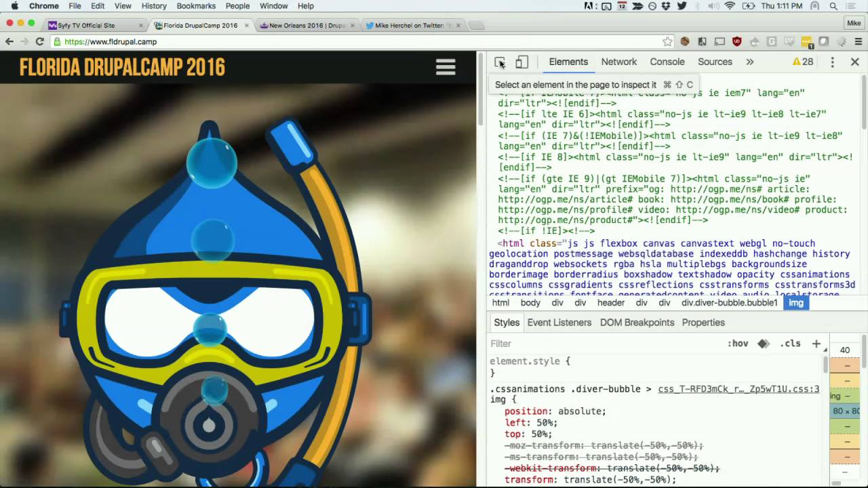Click the 80 × 80 box model content box
Image resolution: width=868 pixels, height=488 pixels.
[846, 411]
